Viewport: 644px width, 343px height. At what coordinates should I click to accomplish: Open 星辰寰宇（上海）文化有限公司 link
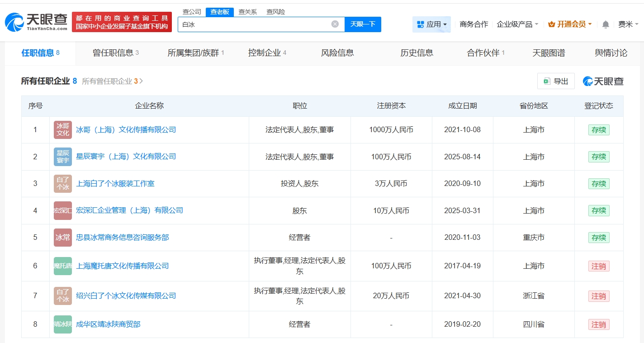[126, 157]
